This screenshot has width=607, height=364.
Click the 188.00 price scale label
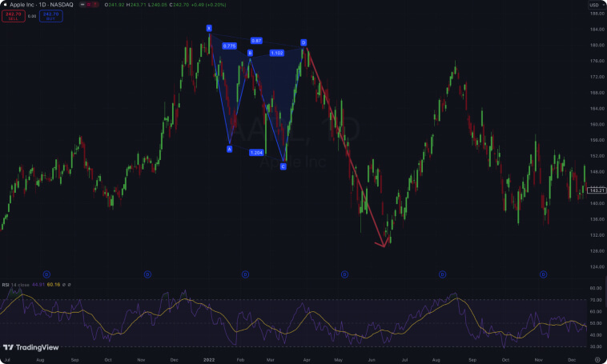pos(597,14)
